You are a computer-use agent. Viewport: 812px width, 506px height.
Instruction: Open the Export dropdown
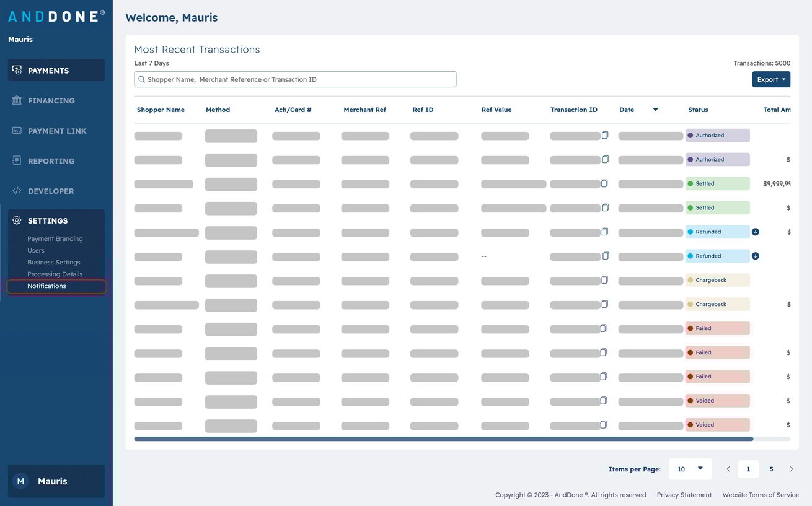point(771,79)
